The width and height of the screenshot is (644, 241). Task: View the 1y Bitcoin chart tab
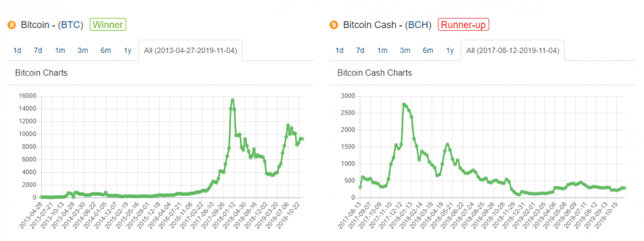tap(127, 51)
